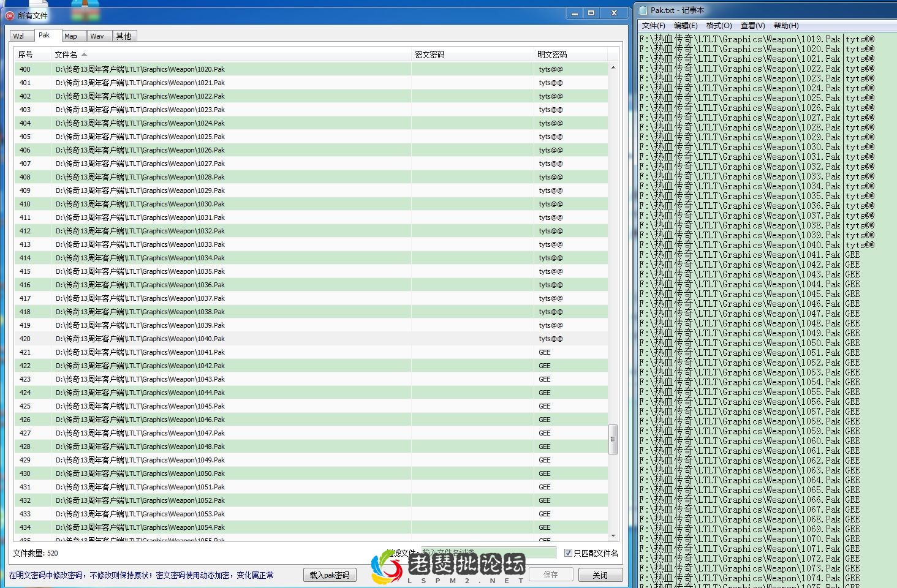Toggle the 只匹配文件名 checkbox
This screenshot has width=897, height=588.
pyautogui.click(x=568, y=553)
